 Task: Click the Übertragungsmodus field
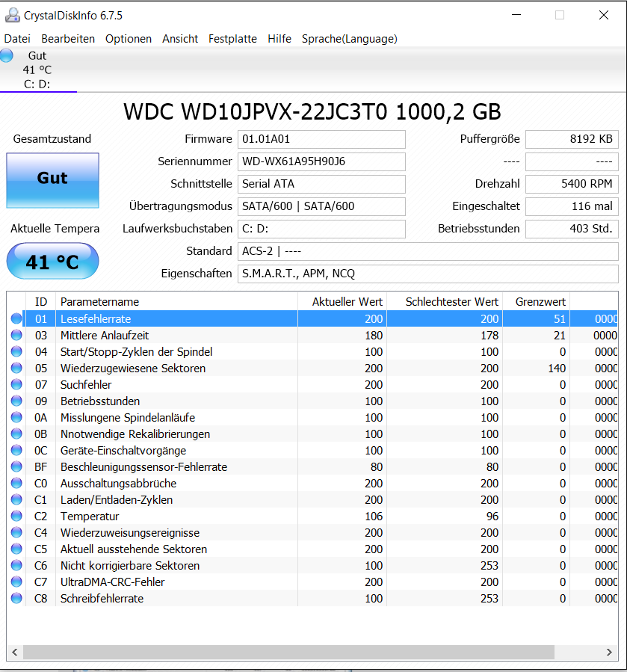point(321,206)
